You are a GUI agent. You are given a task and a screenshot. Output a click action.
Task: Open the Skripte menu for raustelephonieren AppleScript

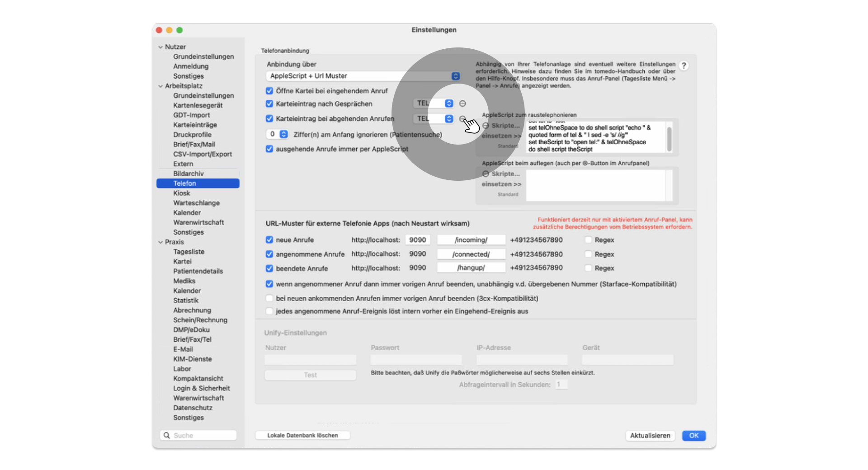pos(501,126)
